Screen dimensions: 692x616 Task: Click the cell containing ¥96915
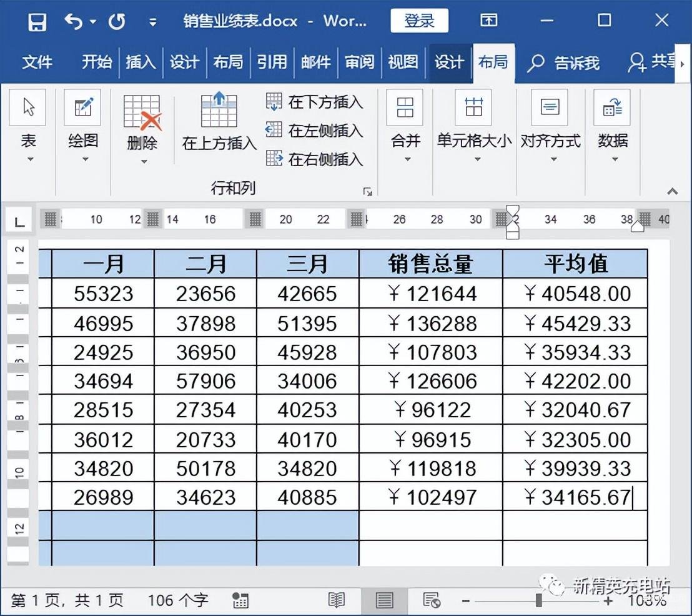tap(431, 439)
